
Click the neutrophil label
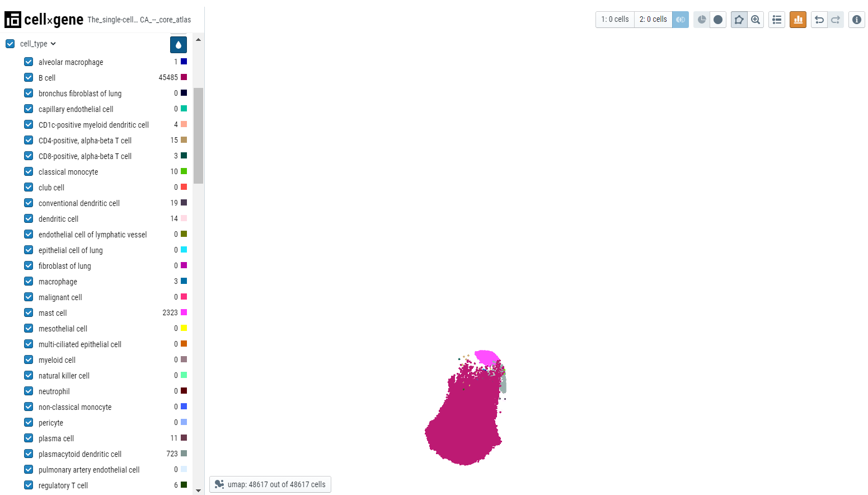pos(54,391)
